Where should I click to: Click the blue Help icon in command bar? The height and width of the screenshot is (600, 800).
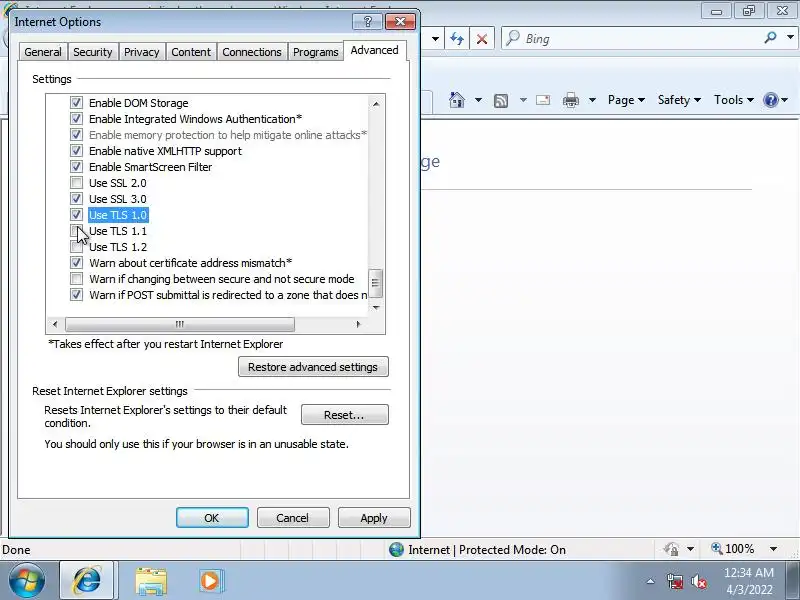[x=770, y=100]
